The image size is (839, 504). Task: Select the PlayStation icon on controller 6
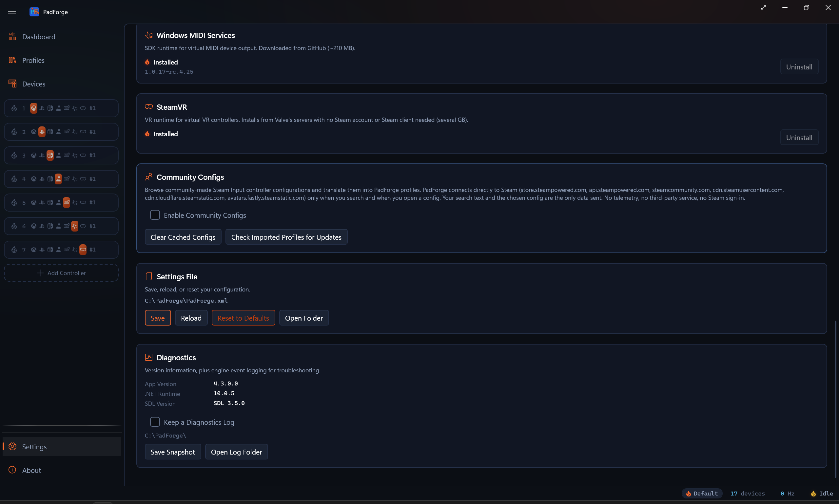(42, 226)
